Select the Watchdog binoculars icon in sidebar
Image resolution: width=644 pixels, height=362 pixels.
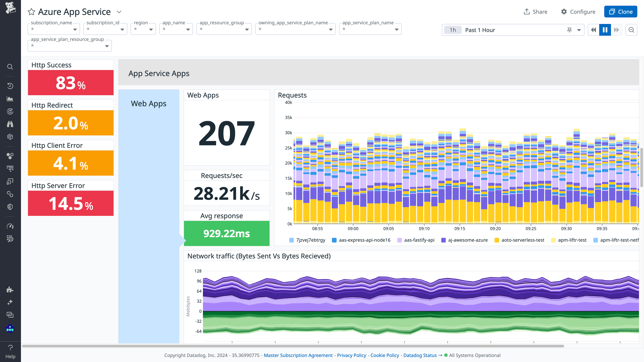point(10,124)
